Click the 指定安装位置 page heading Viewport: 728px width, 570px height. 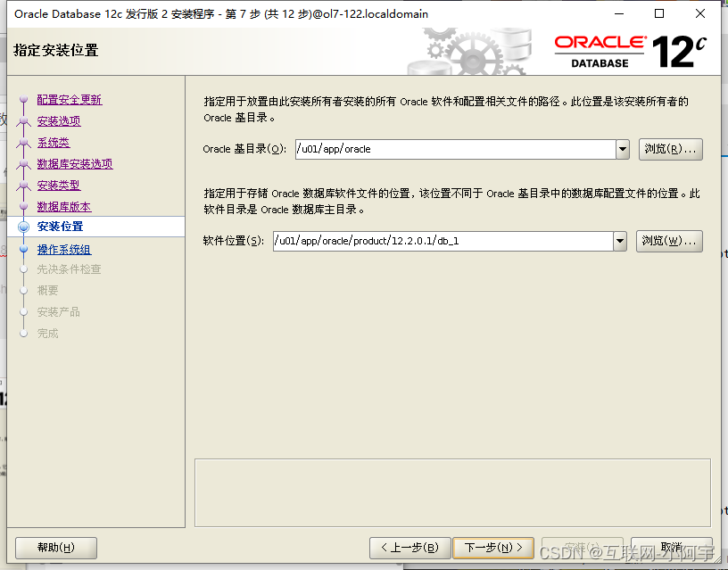pyautogui.click(x=56, y=50)
